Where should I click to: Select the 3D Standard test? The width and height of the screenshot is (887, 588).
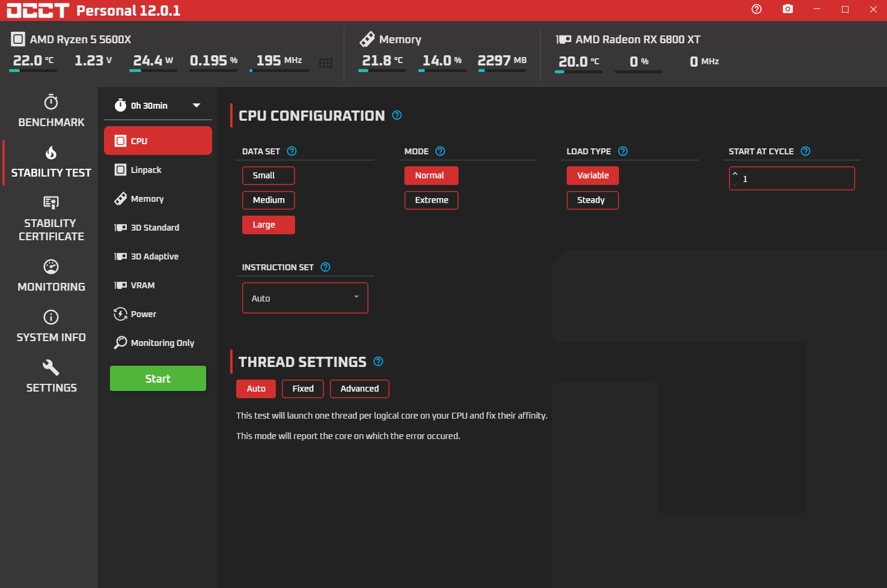[158, 228]
